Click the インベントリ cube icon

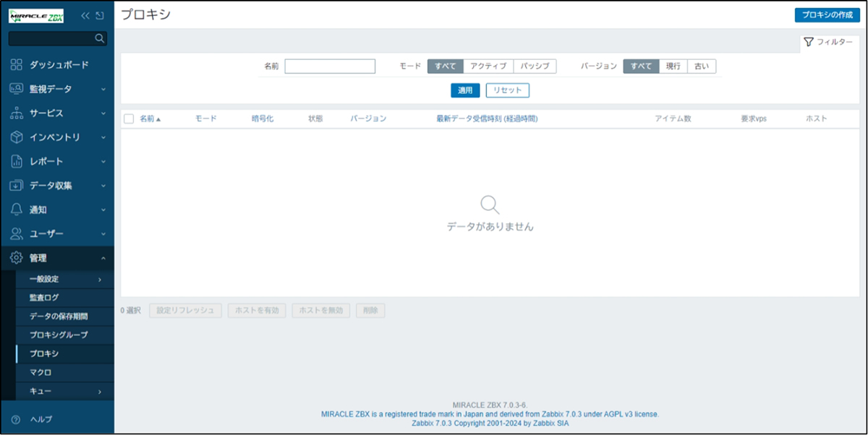(16, 137)
